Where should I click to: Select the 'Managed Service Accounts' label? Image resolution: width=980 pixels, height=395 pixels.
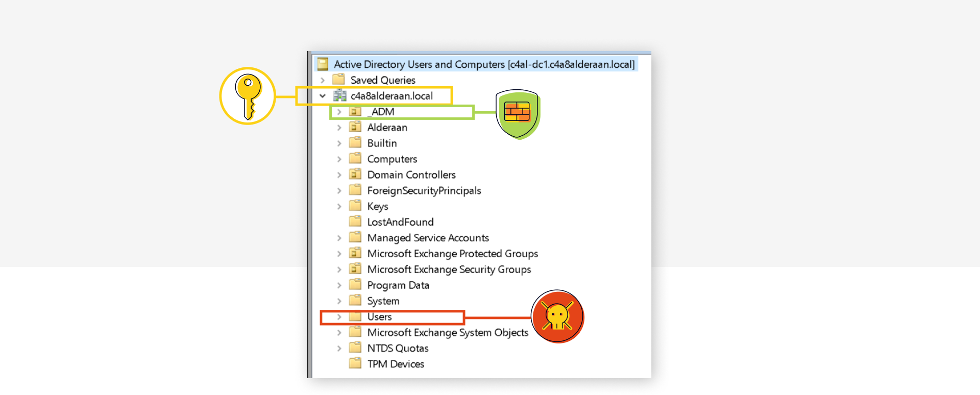(428, 238)
